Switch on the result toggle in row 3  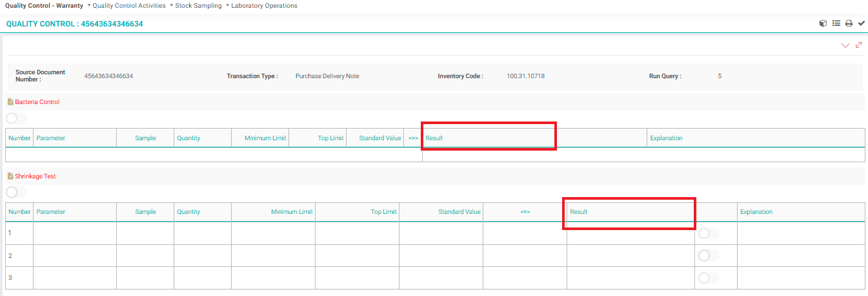(x=708, y=278)
